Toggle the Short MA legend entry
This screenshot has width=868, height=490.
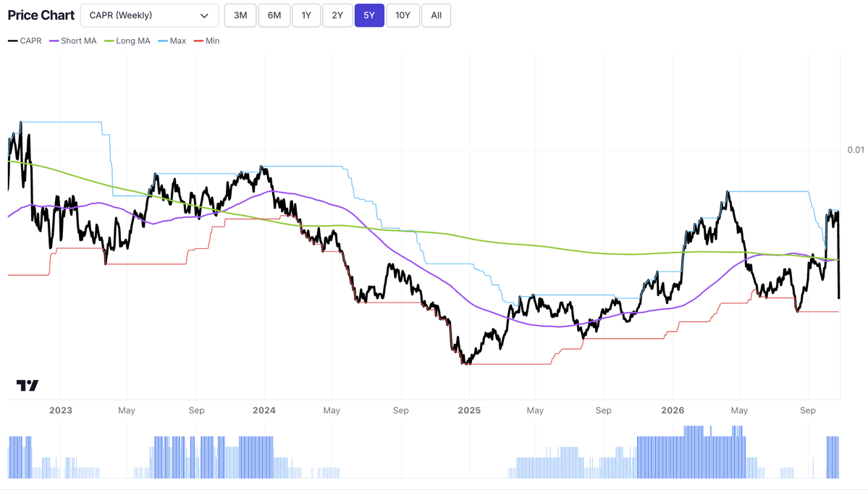point(73,41)
